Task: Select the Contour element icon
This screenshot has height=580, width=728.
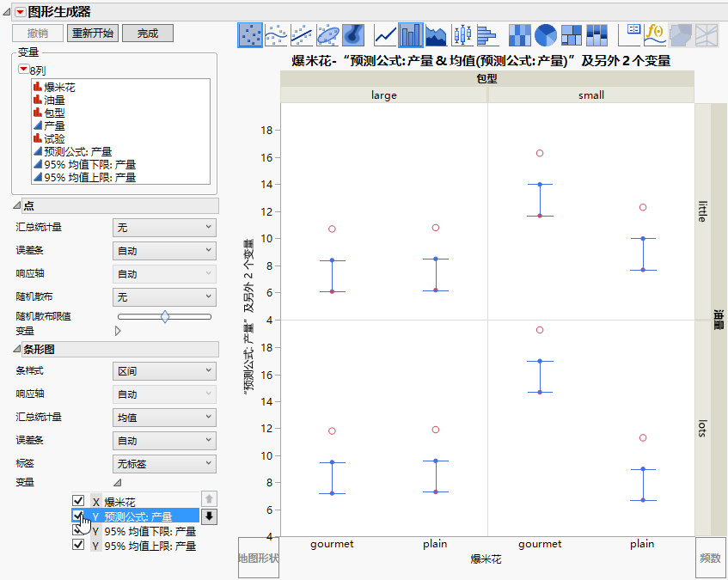Action: tap(353, 34)
